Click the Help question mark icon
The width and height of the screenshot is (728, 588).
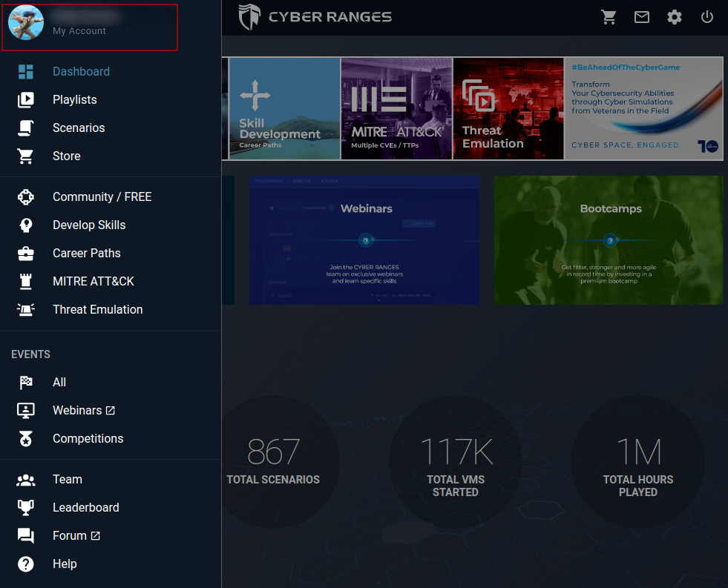coord(26,564)
